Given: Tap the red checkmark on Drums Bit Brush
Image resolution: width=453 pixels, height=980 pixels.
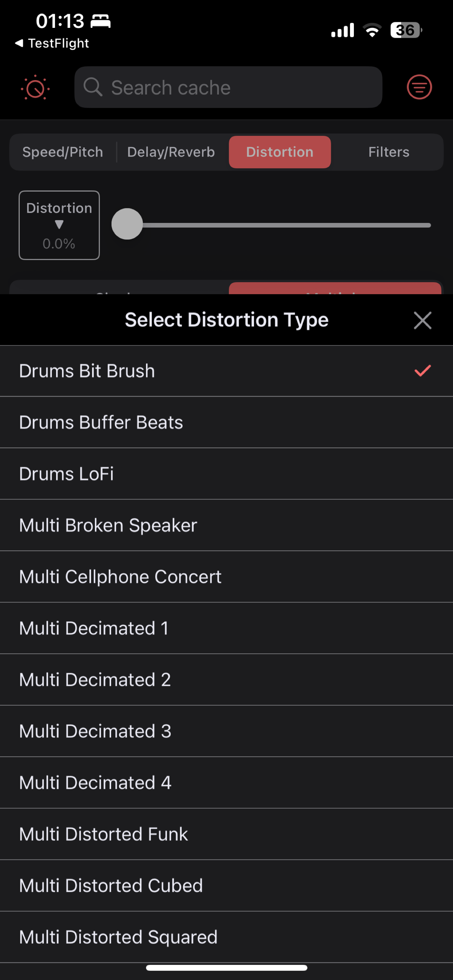Looking at the screenshot, I should (x=422, y=370).
